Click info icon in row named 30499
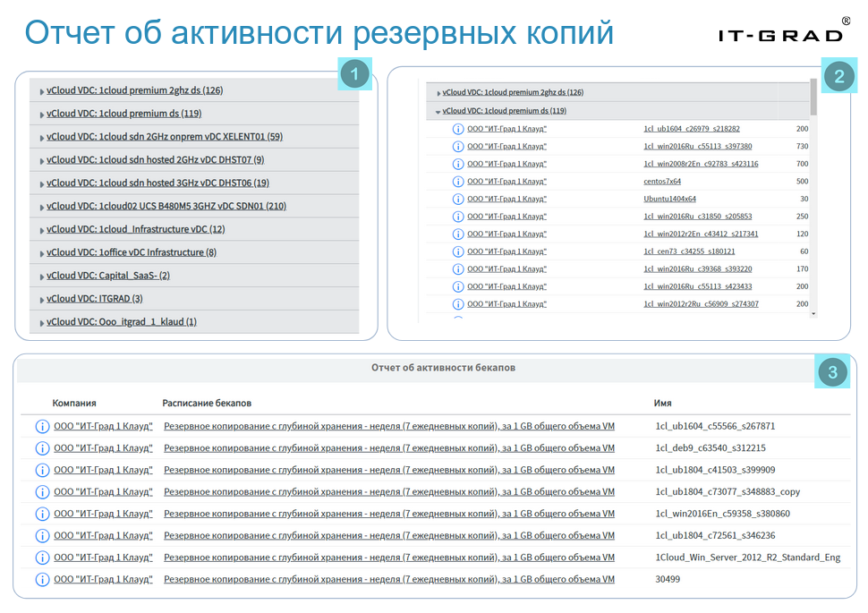The height and width of the screenshot is (613, 868). (x=42, y=579)
